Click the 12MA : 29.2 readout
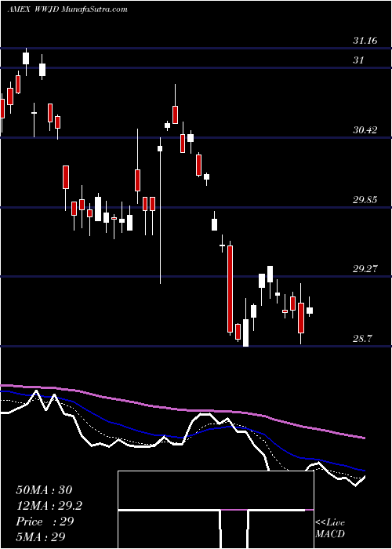 (49, 506)
